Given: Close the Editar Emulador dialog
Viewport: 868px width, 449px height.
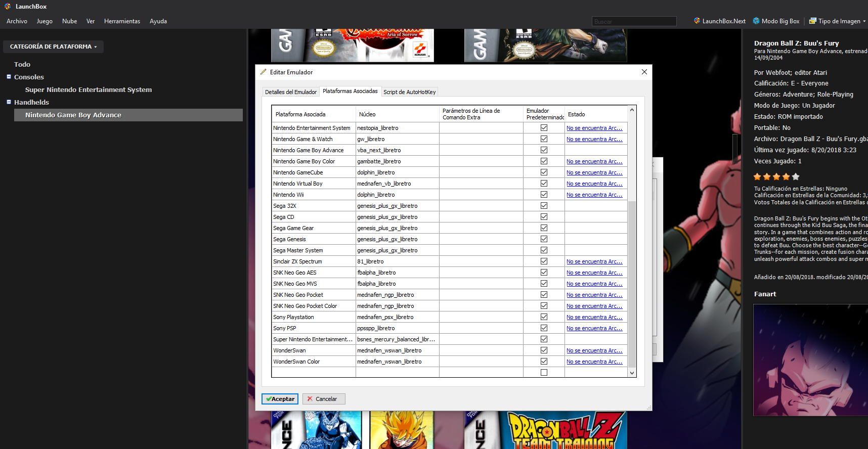Looking at the screenshot, I should [644, 72].
